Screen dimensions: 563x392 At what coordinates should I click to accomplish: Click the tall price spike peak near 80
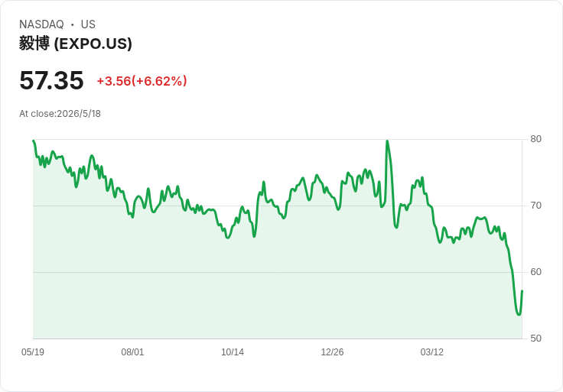(387, 141)
